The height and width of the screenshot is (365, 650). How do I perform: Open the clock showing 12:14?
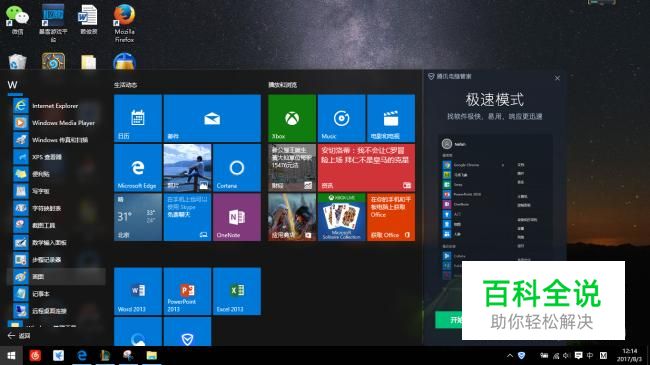(x=629, y=355)
